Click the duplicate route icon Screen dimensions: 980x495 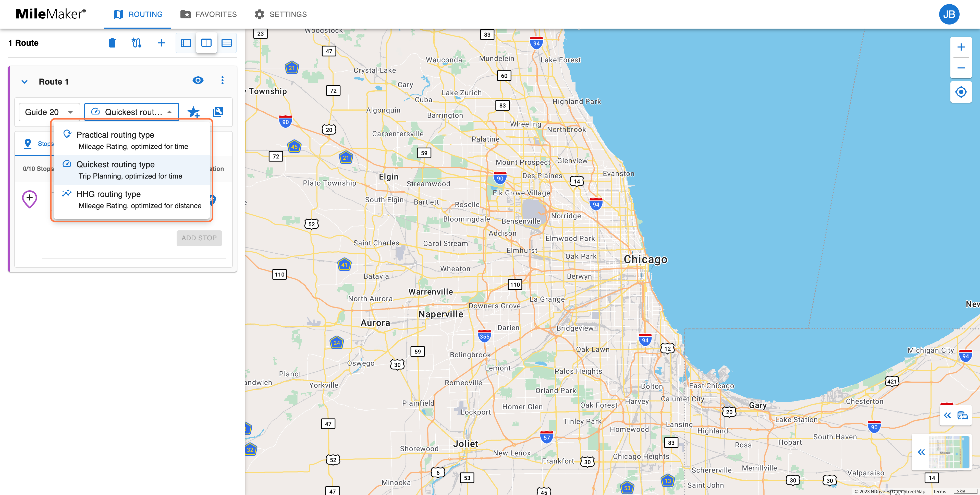tap(218, 112)
